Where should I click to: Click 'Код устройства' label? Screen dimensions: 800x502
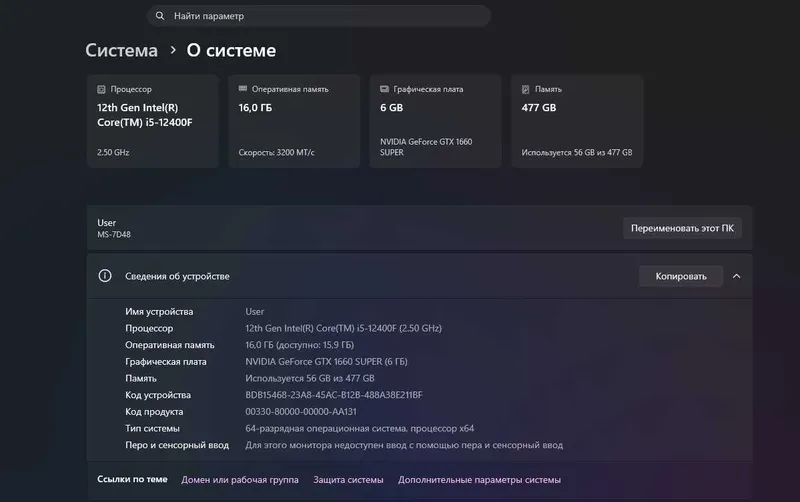pyautogui.click(x=158, y=395)
